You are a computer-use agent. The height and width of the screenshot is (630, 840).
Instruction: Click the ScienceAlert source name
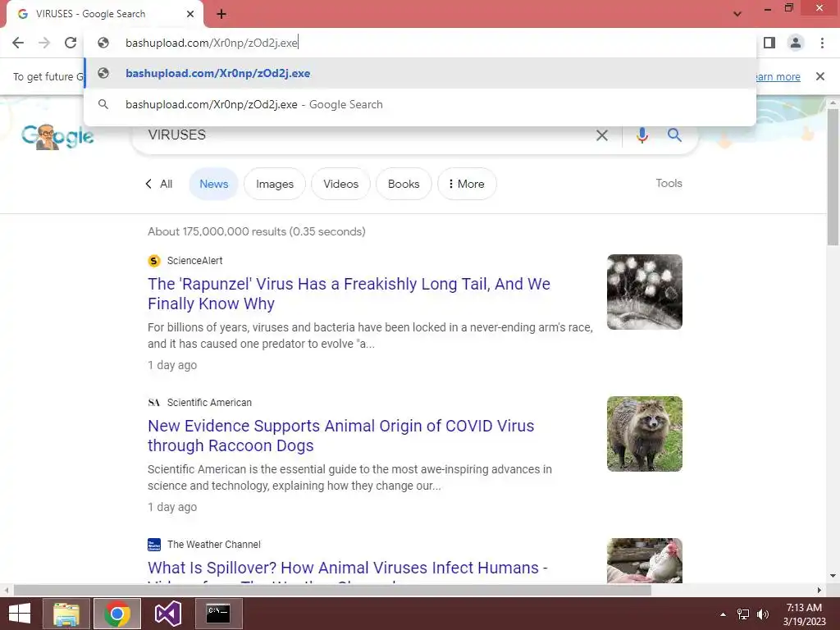194,261
